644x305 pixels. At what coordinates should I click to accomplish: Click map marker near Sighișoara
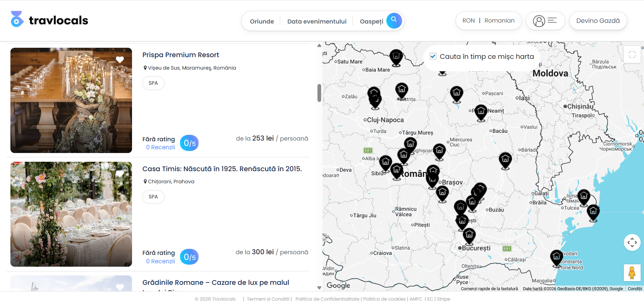410,145
